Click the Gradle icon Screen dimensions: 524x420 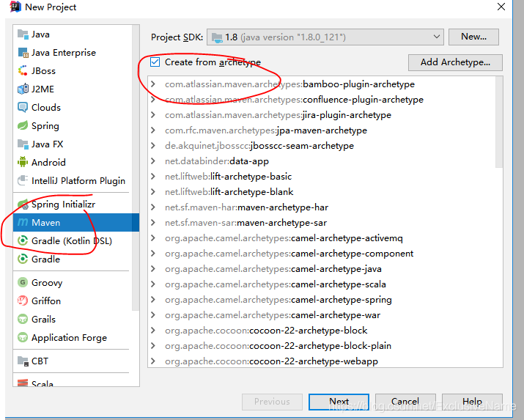click(x=23, y=259)
